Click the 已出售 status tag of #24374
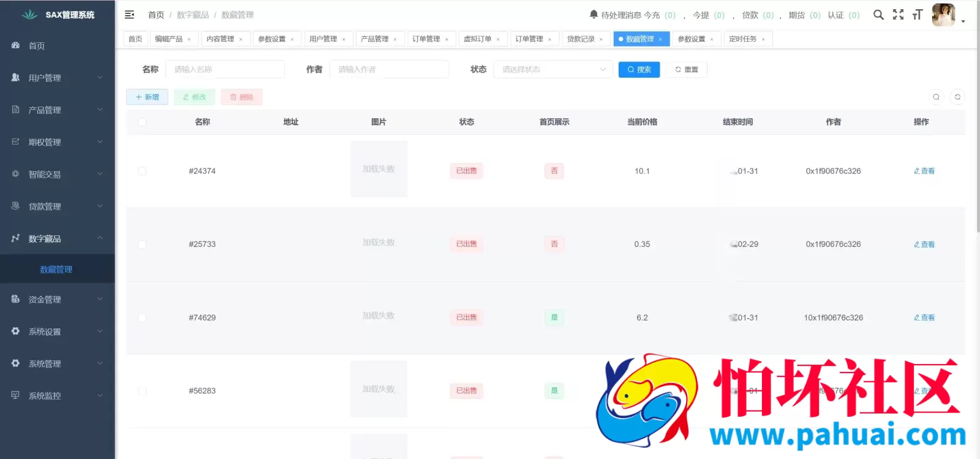The height and width of the screenshot is (459, 980). [466, 171]
